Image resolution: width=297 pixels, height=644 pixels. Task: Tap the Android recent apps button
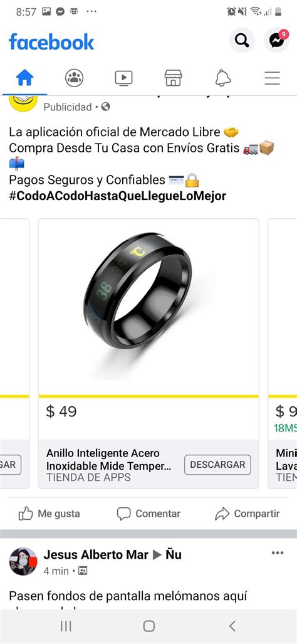(66, 626)
